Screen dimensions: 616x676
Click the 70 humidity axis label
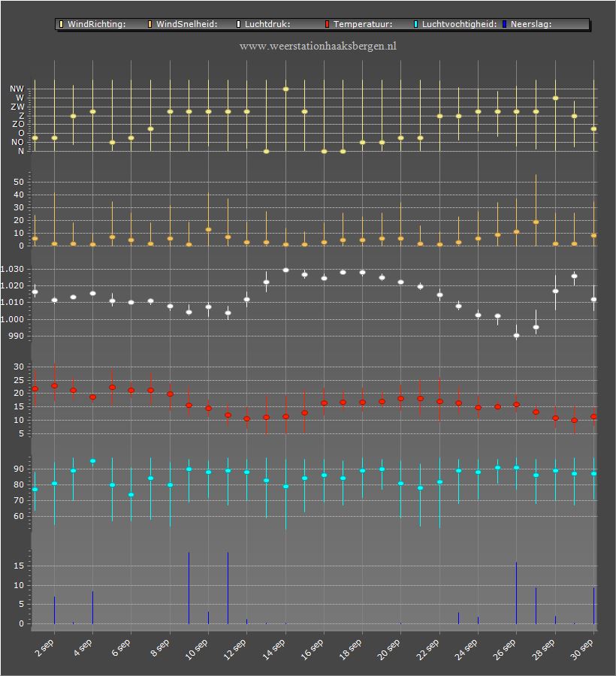19,500
